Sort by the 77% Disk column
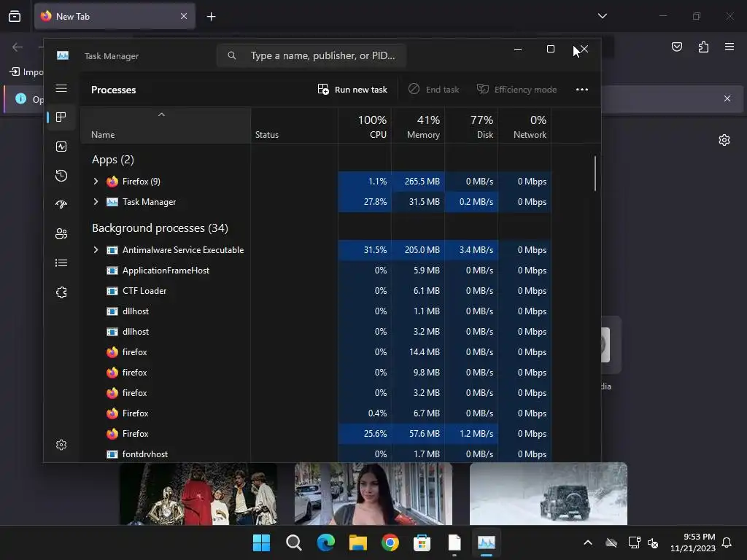The image size is (747, 560). pos(472,126)
